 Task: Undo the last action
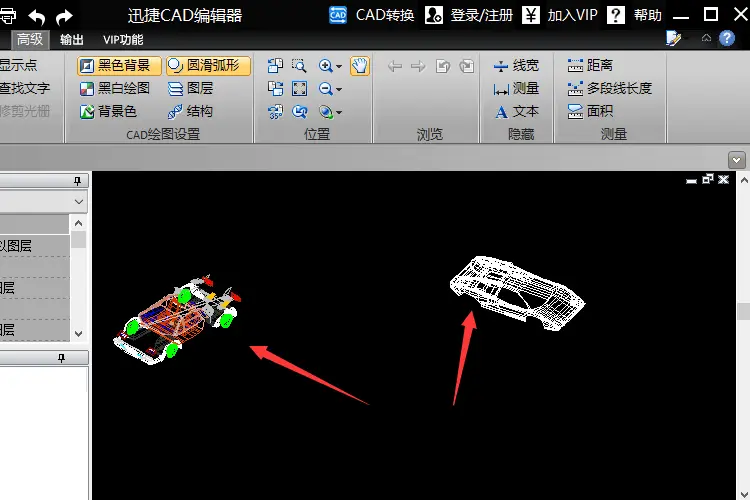click(x=37, y=17)
